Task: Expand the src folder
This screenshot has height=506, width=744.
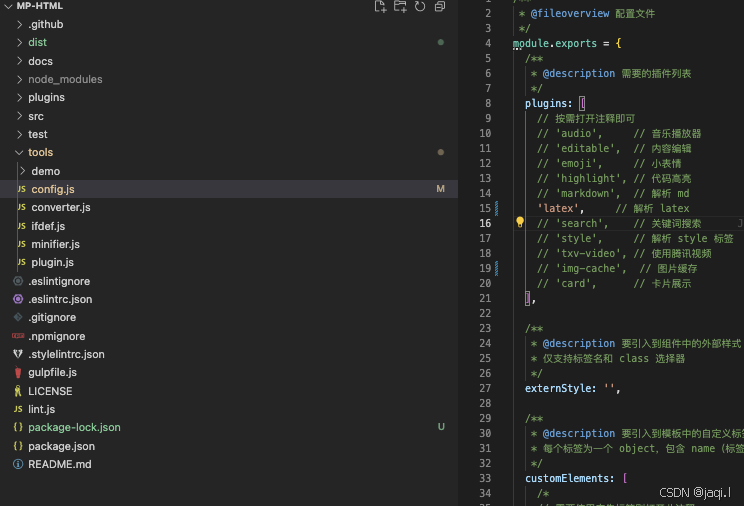Action: 19,116
